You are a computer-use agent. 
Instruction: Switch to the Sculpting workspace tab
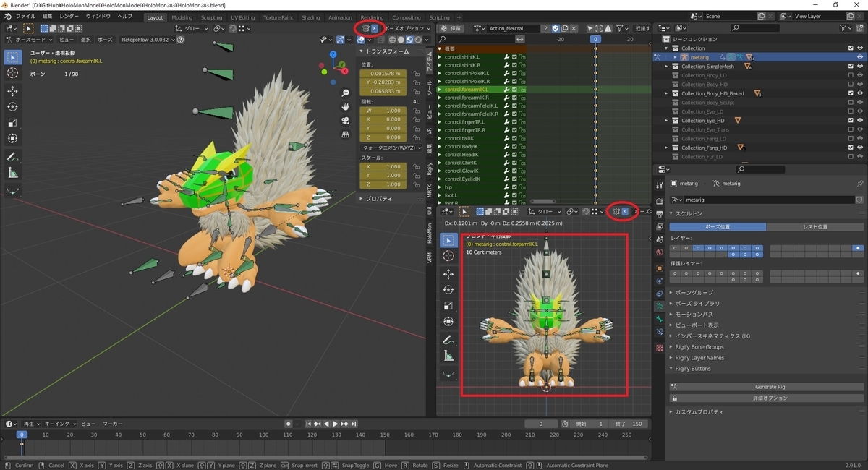click(x=211, y=17)
